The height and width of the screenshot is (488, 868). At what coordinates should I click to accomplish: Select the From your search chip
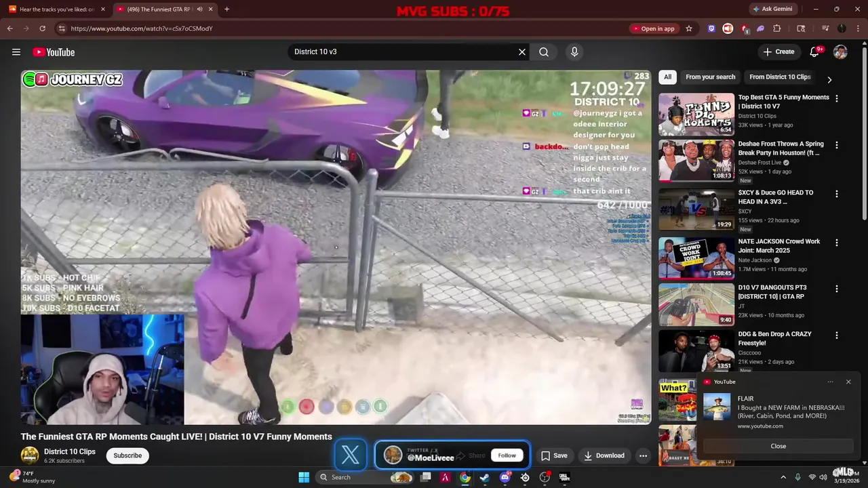click(710, 77)
